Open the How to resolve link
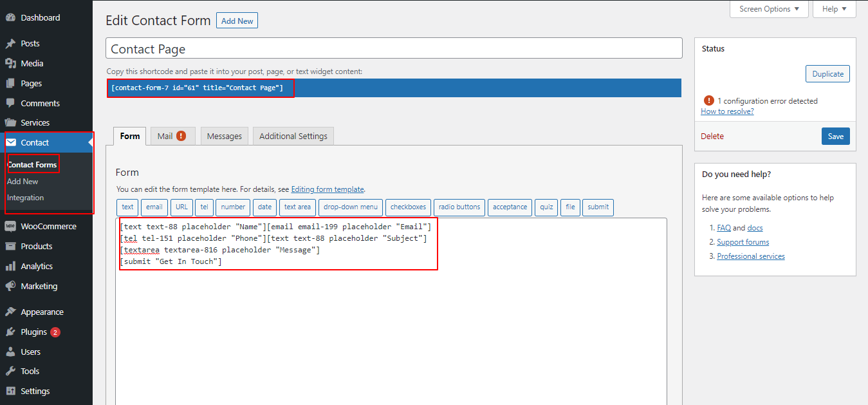Image resolution: width=868 pixels, height=405 pixels. click(x=727, y=111)
